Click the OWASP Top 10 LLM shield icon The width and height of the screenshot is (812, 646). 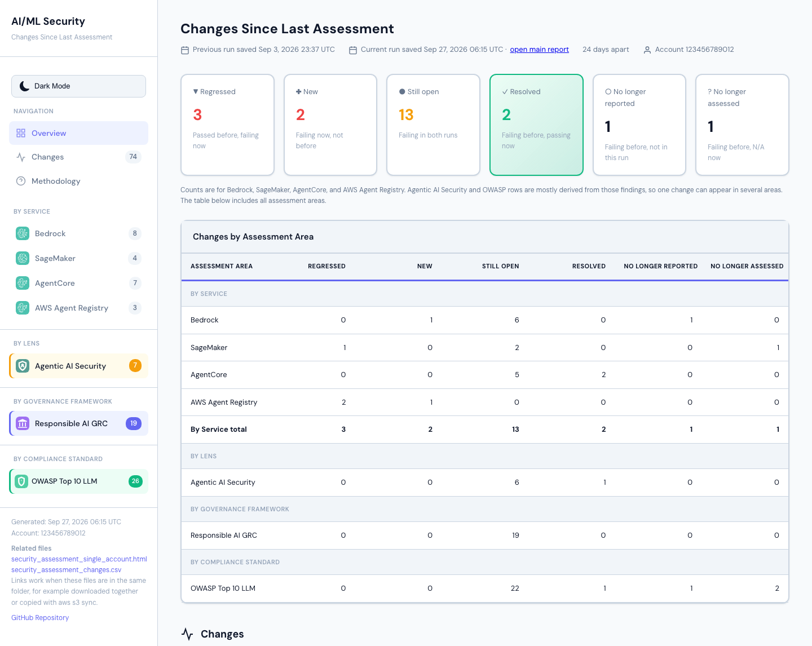click(21, 481)
